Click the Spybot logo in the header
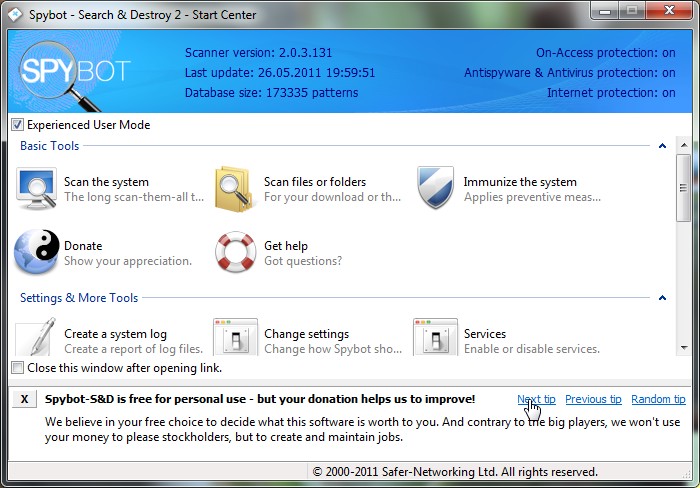This screenshot has width=700, height=488. 74,74
